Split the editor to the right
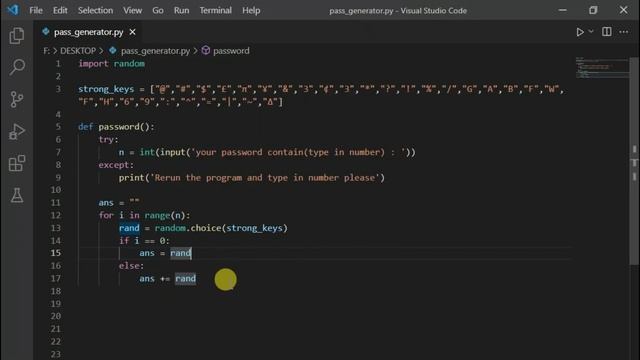The height and width of the screenshot is (360, 640). point(607,31)
